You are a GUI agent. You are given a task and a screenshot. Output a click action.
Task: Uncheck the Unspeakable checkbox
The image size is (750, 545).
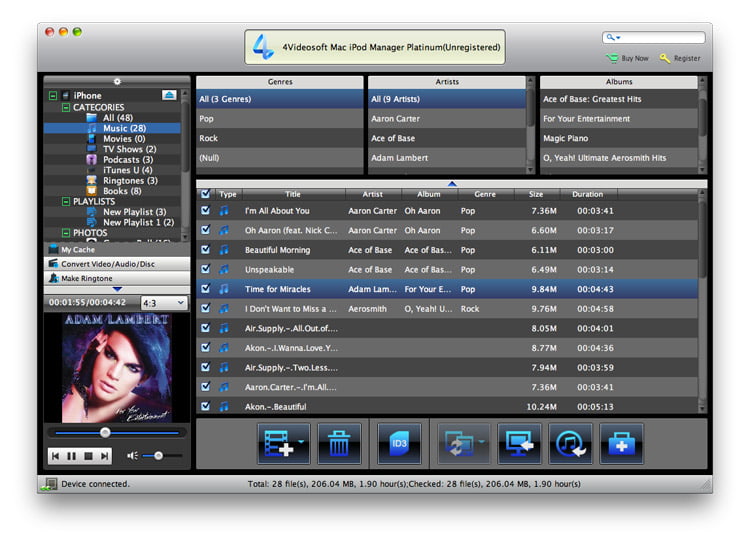pos(206,269)
